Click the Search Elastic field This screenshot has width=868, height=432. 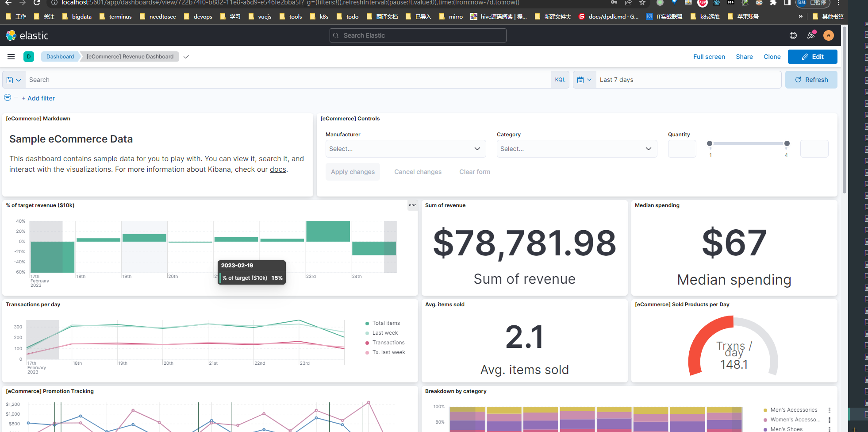pos(418,35)
